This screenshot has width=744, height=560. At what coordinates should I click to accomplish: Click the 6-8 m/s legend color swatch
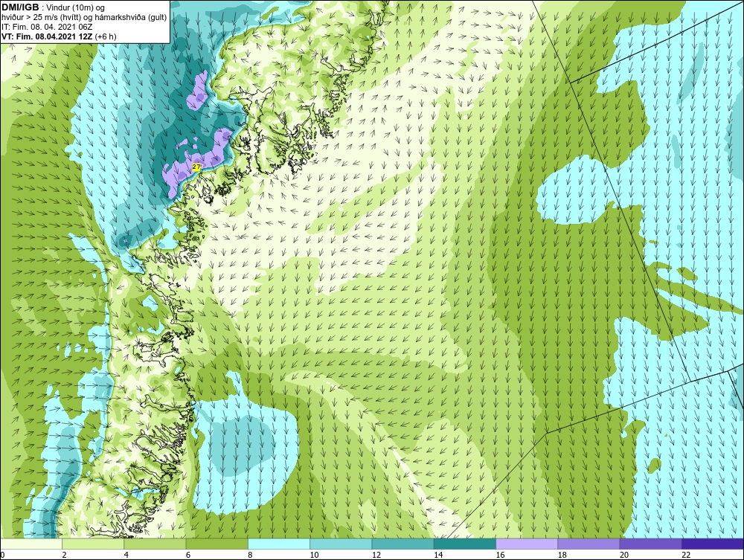pos(217,544)
